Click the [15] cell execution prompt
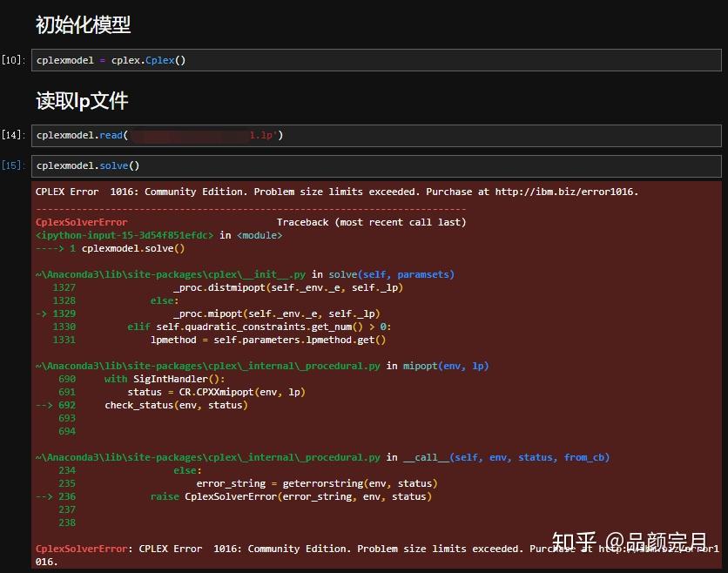Image resolution: width=728 pixels, height=573 pixels. click(x=15, y=165)
